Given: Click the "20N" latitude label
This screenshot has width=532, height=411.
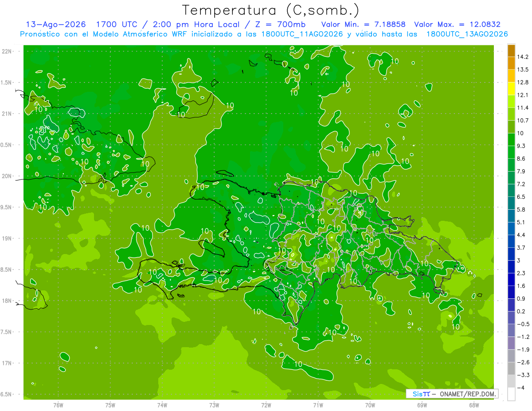Looking at the screenshot, I should [8, 176].
